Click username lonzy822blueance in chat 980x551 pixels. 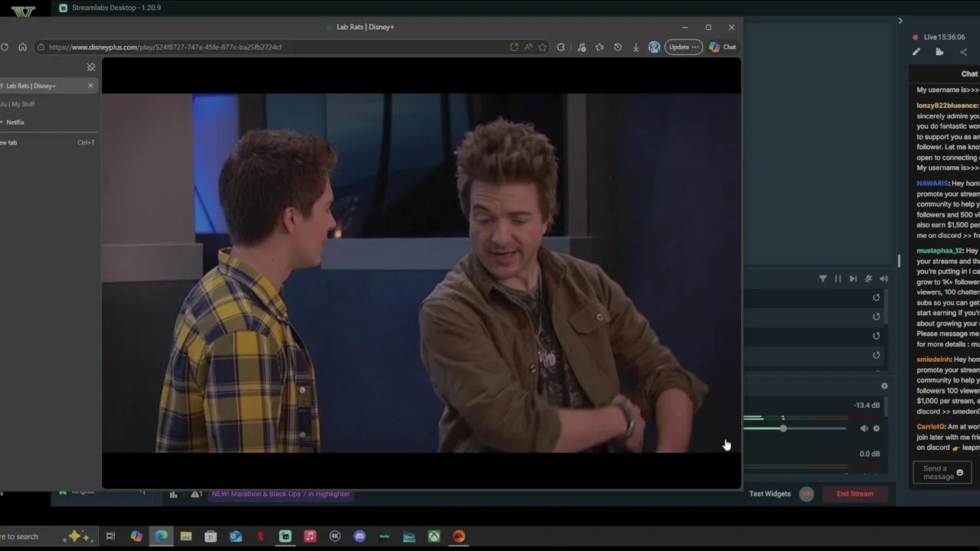pyautogui.click(x=947, y=106)
